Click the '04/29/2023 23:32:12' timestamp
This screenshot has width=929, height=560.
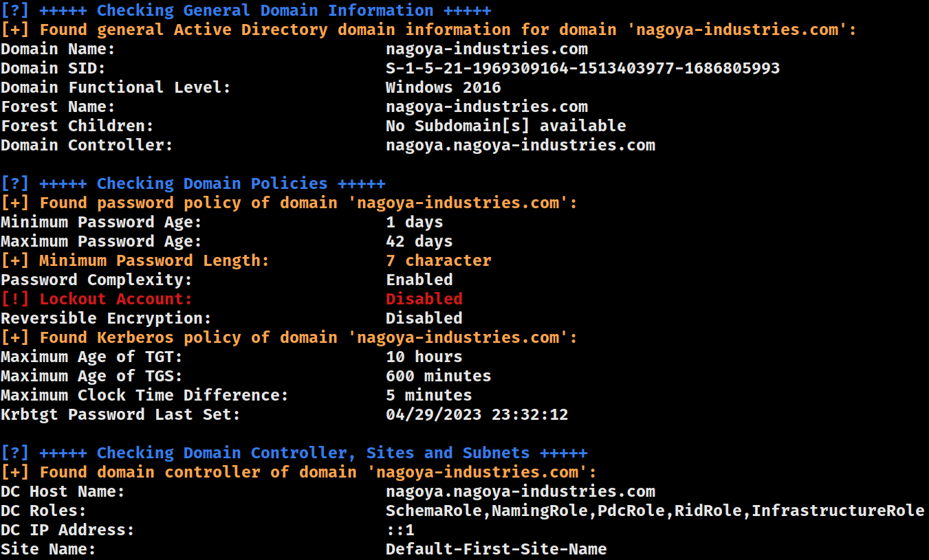coord(477,415)
